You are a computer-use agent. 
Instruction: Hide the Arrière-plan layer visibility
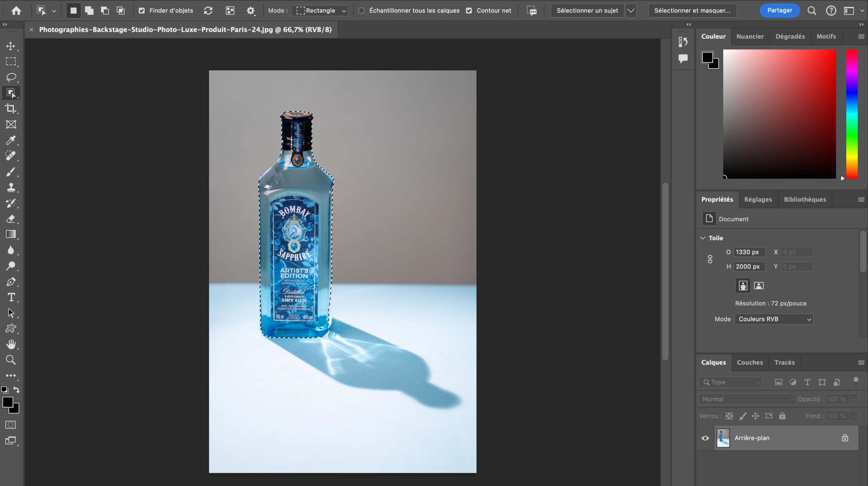coord(705,438)
